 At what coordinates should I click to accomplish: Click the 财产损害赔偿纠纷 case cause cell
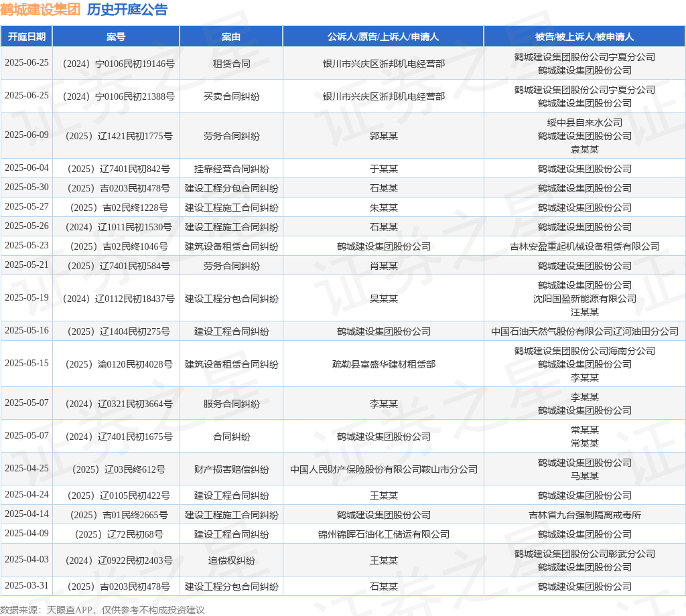[231, 469]
